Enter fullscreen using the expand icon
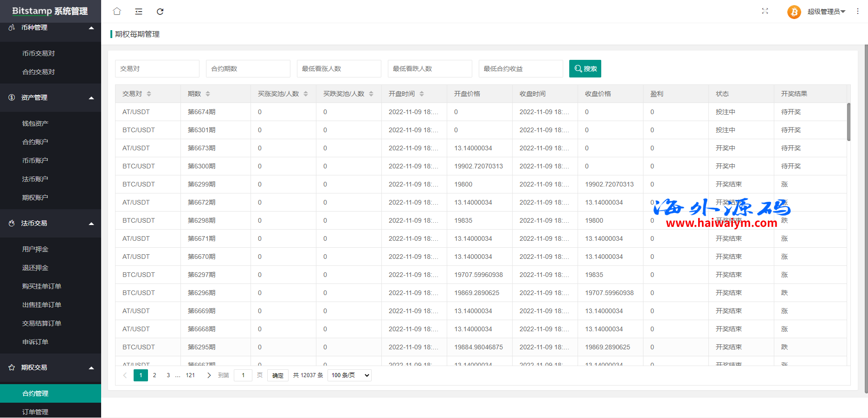Image resolution: width=868 pixels, height=418 pixels. [x=765, y=11]
